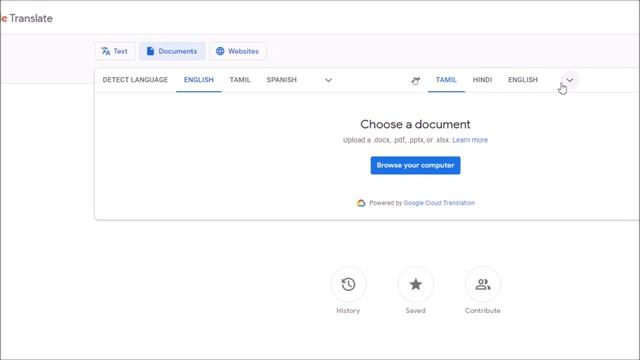The image size is (640, 360).
Task: Open the Contribute people icon
Action: (x=483, y=284)
